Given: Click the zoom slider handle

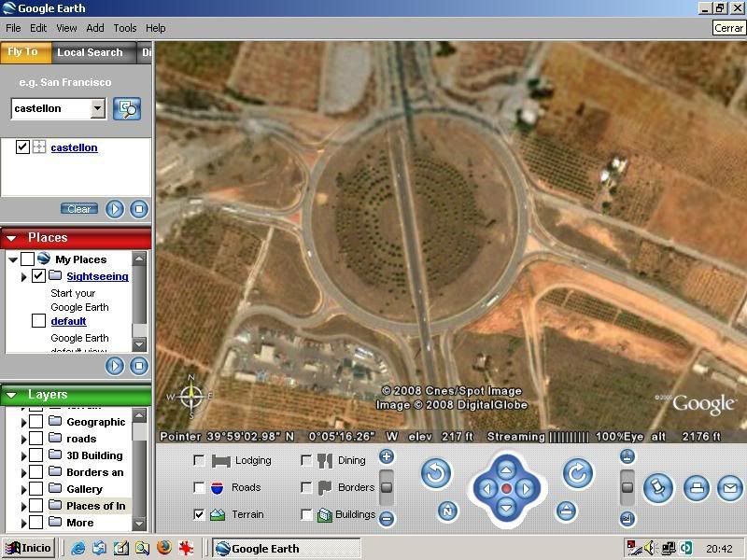Looking at the screenshot, I should [387, 487].
